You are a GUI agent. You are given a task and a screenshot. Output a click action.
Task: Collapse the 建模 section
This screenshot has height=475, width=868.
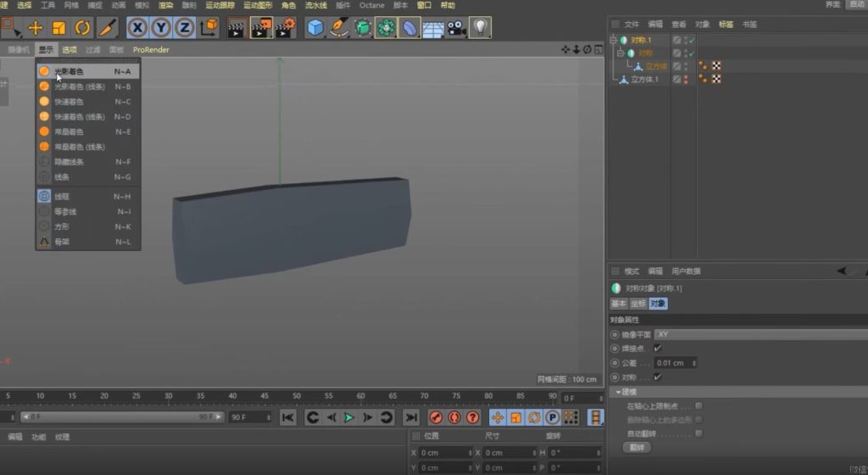pyautogui.click(x=618, y=391)
